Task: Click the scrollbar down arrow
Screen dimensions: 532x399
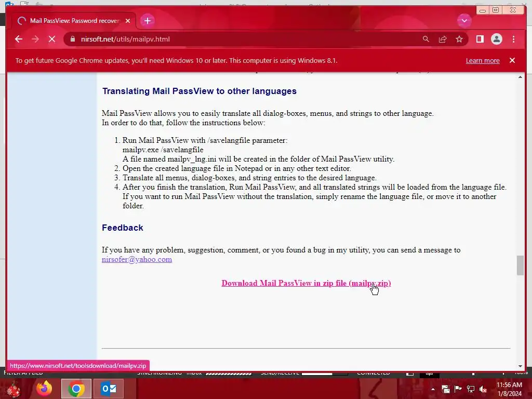Action: pyautogui.click(x=520, y=366)
